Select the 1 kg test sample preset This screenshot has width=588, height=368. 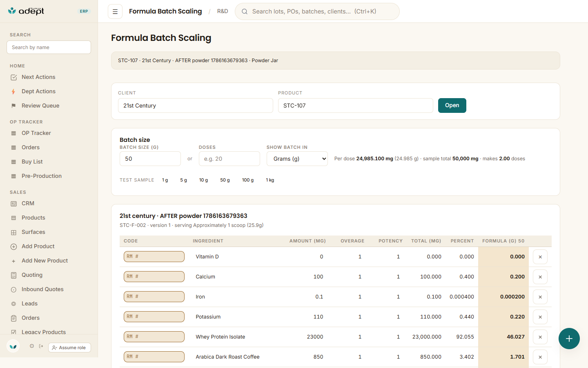[x=270, y=180]
